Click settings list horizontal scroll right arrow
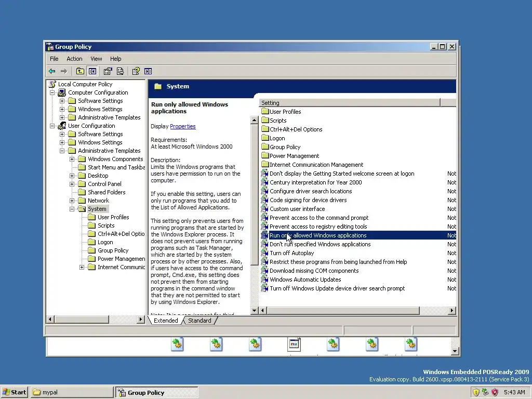The height and width of the screenshot is (399, 532). click(x=451, y=310)
